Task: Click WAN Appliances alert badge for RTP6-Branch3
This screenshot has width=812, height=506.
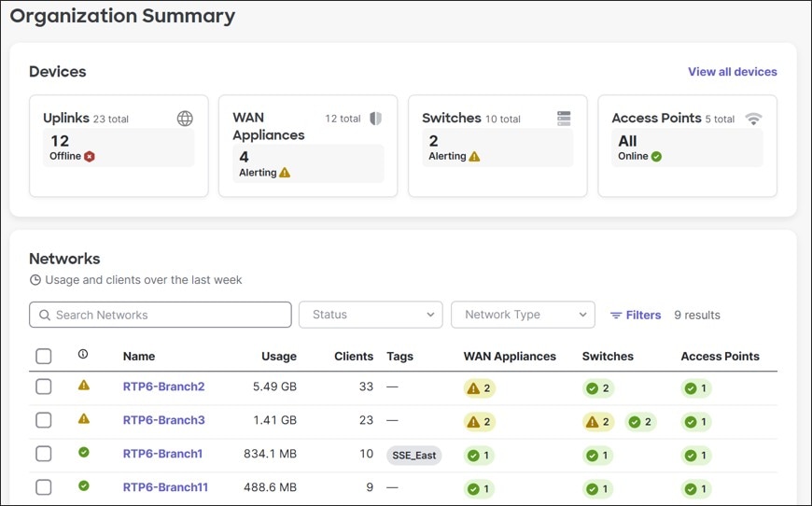Action: point(480,422)
